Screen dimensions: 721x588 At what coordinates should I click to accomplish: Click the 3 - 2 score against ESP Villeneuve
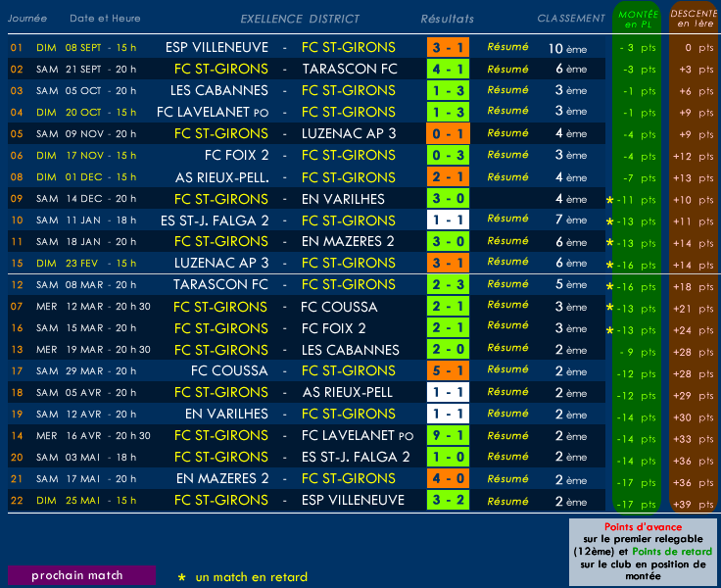(x=448, y=500)
